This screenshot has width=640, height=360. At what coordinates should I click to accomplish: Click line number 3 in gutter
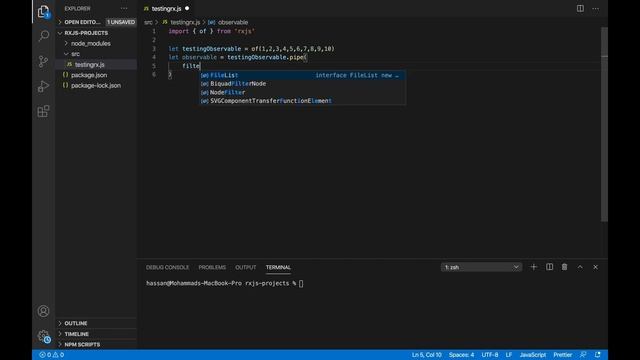pos(154,49)
